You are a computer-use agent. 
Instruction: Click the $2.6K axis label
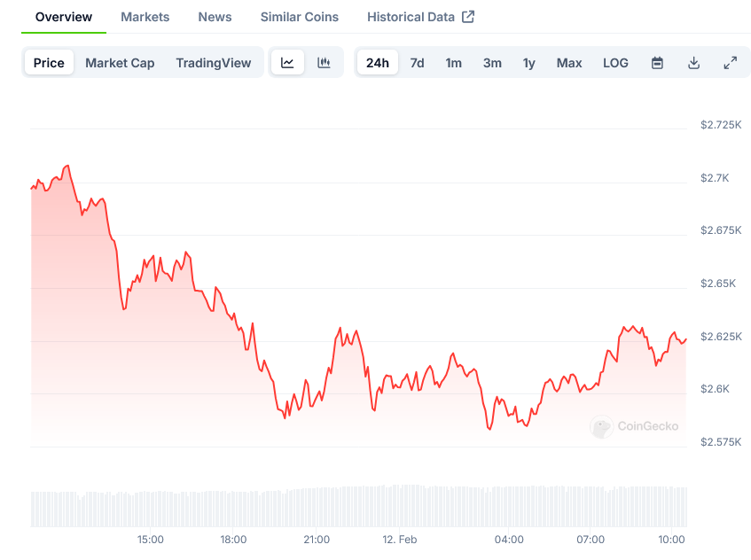pyautogui.click(x=715, y=389)
